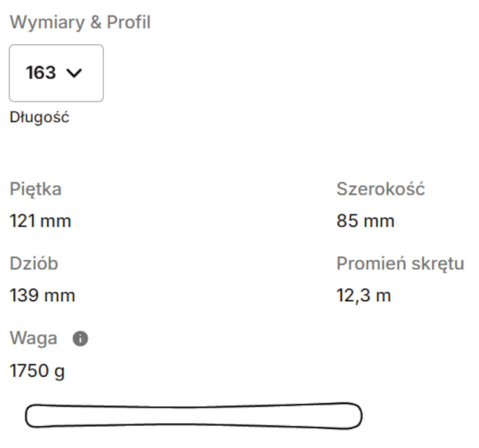479x448 pixels.
Task: Click the 139 mm tip value
Action: (42, 295)
